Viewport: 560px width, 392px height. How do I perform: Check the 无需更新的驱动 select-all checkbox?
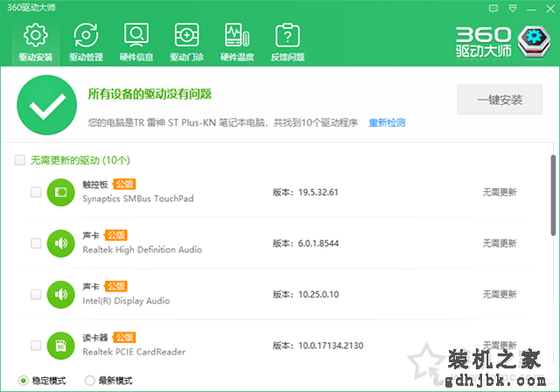20,160
